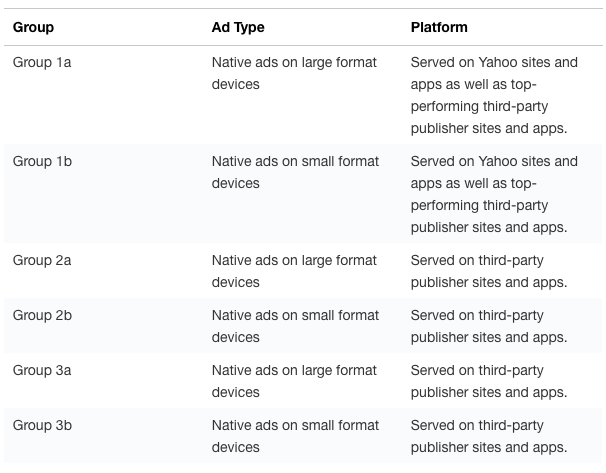Select the Group 1a cell
This screenshot has height=473, width=606.
(x=42, y=62)
